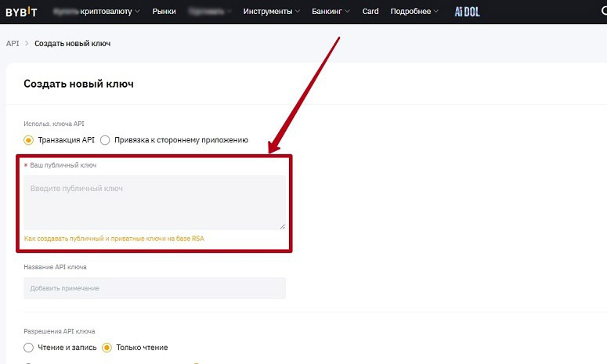This screenshot has height=364, width=607.
Task: Expand the Банкинг dropdown menu
Action: point(334,12)
